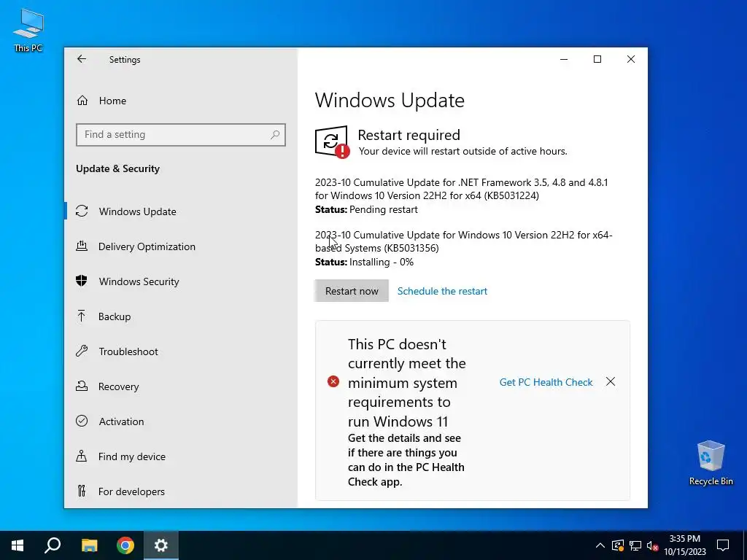Click the Windows Update sync icon in the sidebar

(82, 211)
